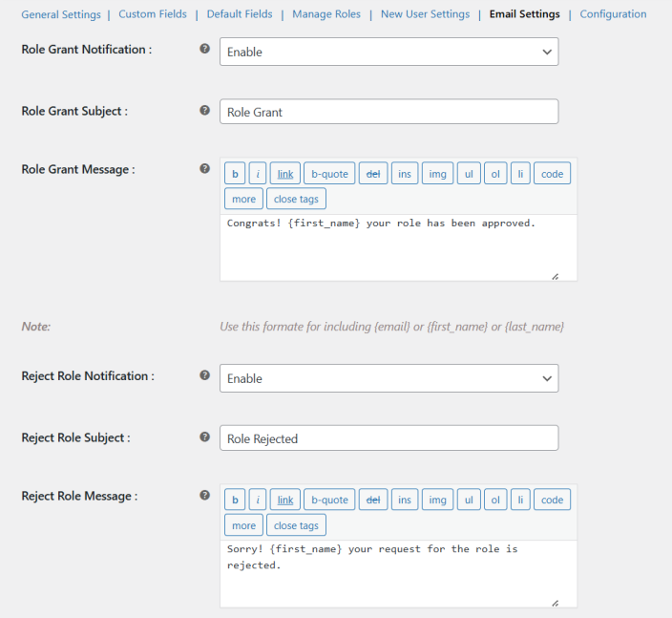Click help icon beside Reject Role Subject
Viewport: 672px width, 618px height.
205,437
